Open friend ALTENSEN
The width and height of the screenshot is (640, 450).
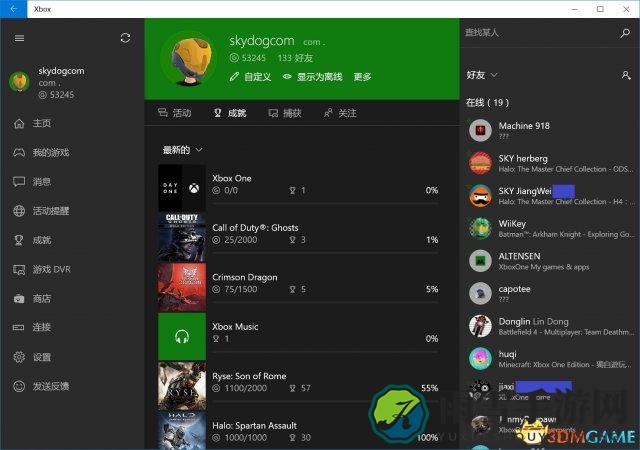[x=550, y=261]
